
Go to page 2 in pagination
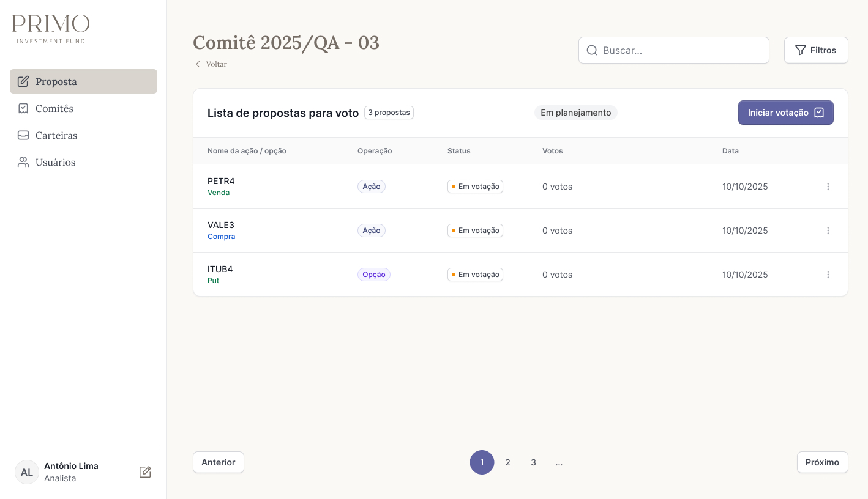[x=507, y=462]
